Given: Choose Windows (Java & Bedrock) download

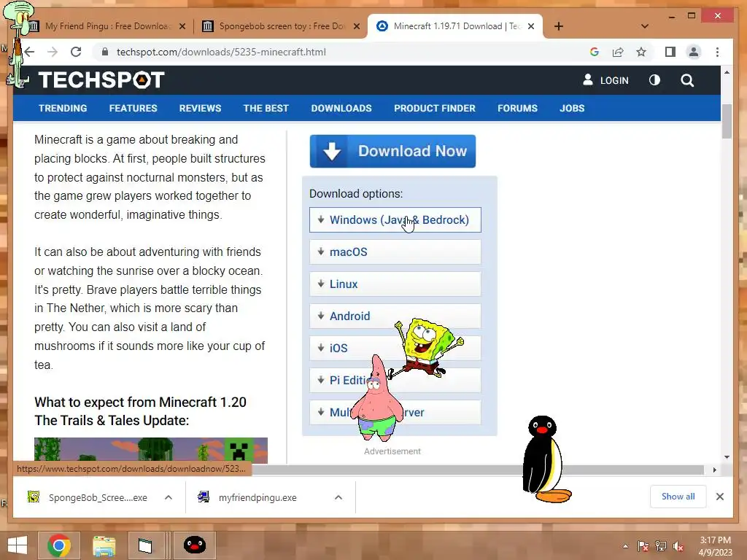Looking at the screenshot, I should click(x=395, y=219).
